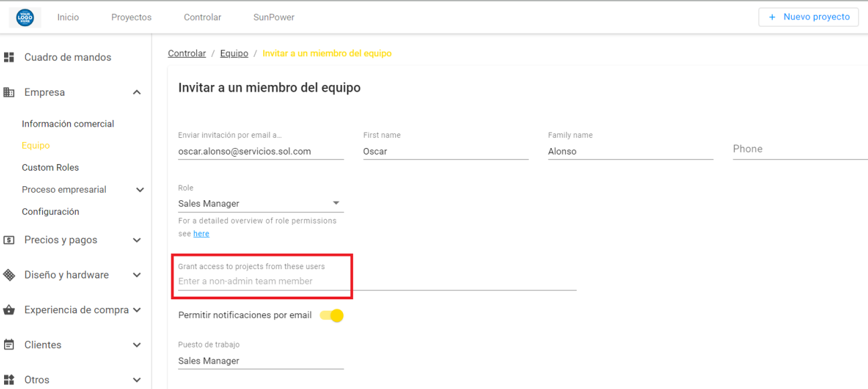868x389 pixels.
Task: Open Configuración in sidebar
Action: (50, 212)
